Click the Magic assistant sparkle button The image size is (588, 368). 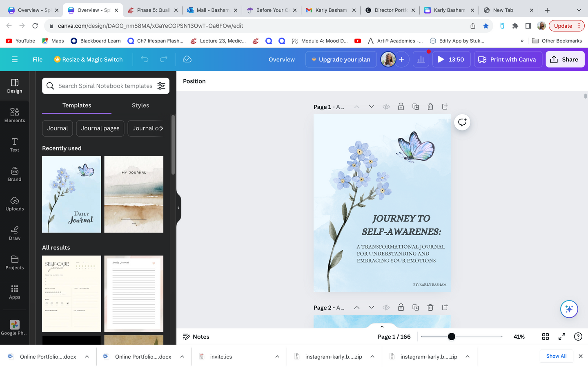point(569,309)
